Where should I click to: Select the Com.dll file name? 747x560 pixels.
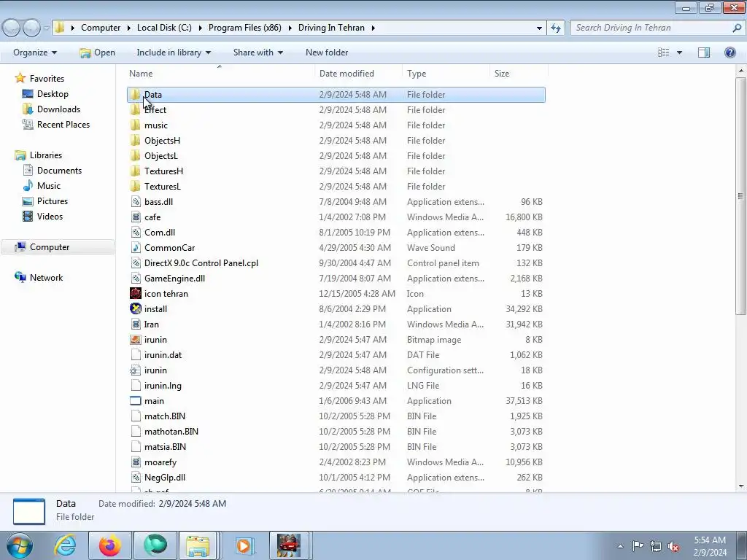tap(160, 233)
